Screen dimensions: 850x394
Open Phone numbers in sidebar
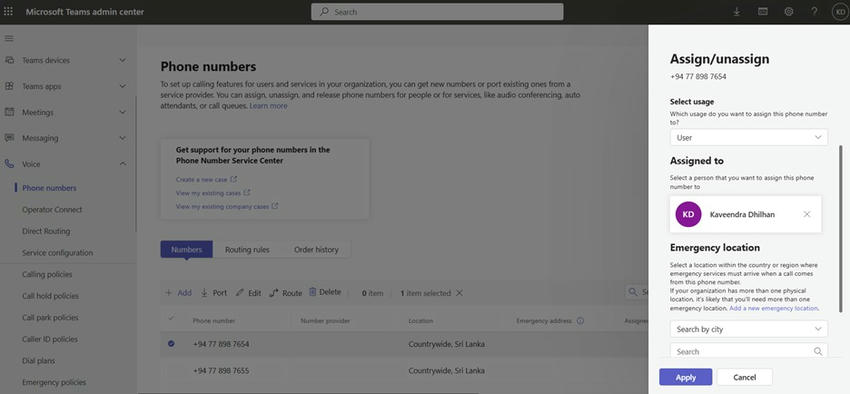click(x=49, y=188)
